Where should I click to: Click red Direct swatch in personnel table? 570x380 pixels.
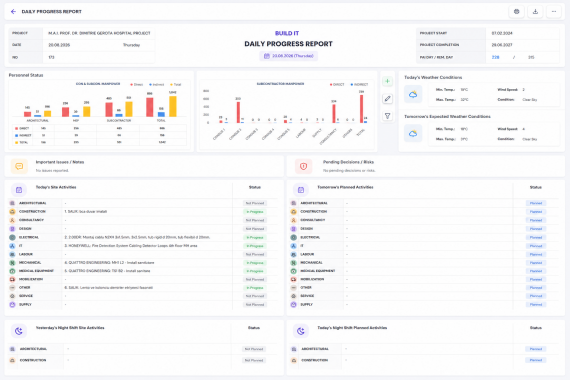pos(16,128)
